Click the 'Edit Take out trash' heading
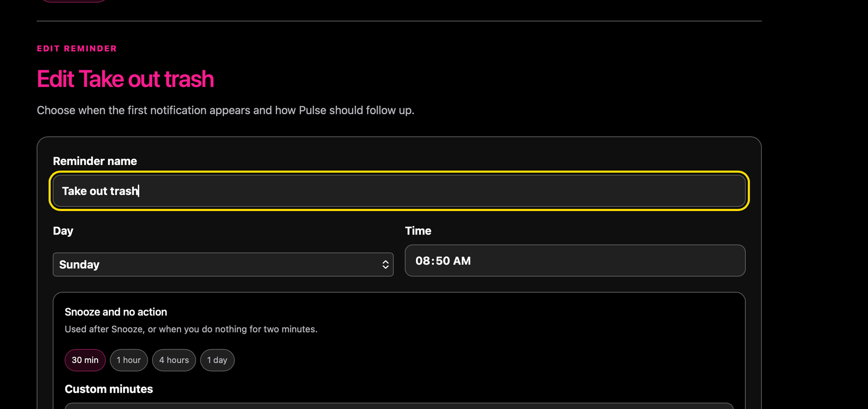The height and width of the screenshot is (409, 868). click(125, 79)
